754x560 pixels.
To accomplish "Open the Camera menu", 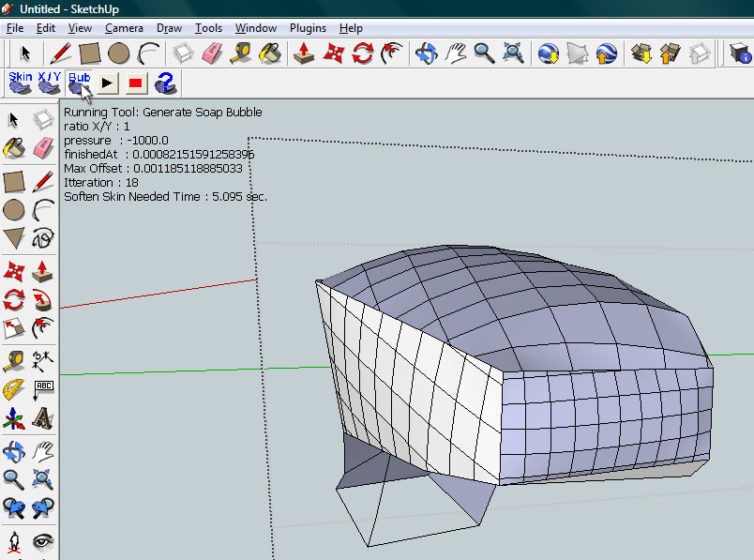I will 124,28.
